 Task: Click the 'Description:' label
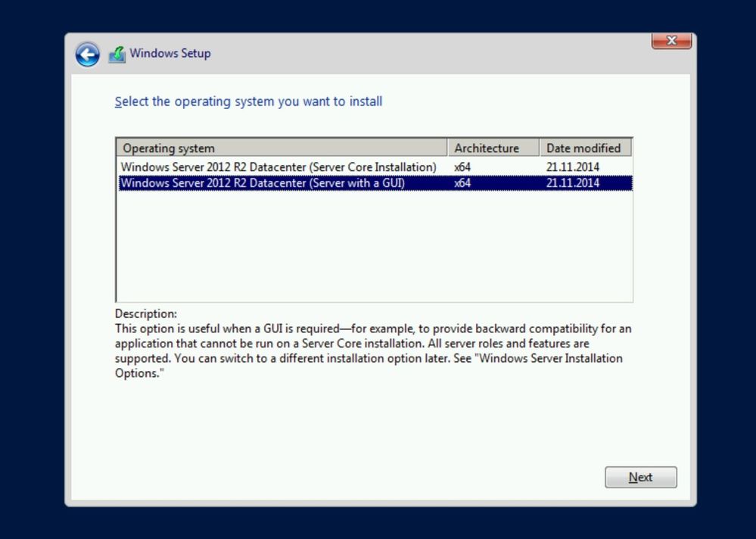(x=145, y=314)
